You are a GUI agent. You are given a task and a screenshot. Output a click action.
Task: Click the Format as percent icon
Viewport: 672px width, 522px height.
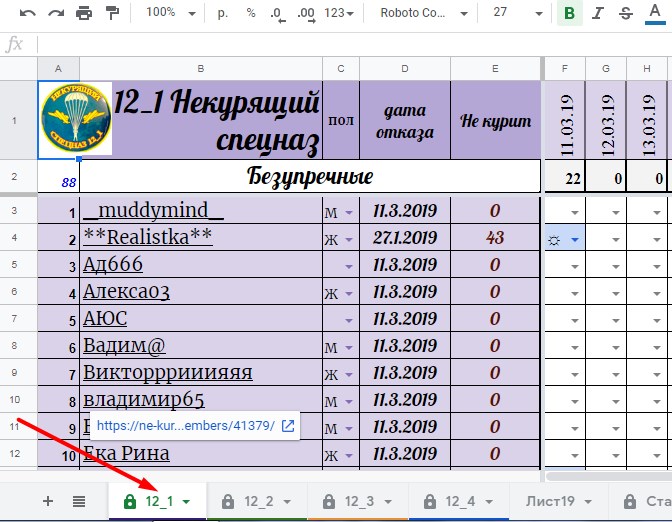250,14
